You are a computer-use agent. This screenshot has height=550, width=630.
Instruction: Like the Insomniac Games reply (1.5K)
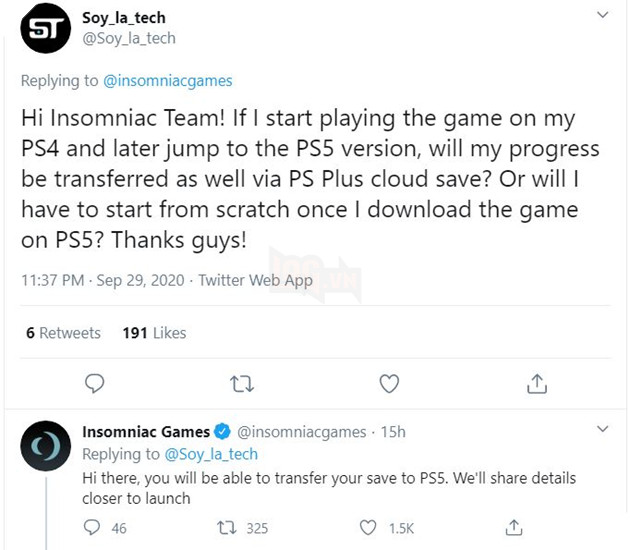(x=369, y=527)
